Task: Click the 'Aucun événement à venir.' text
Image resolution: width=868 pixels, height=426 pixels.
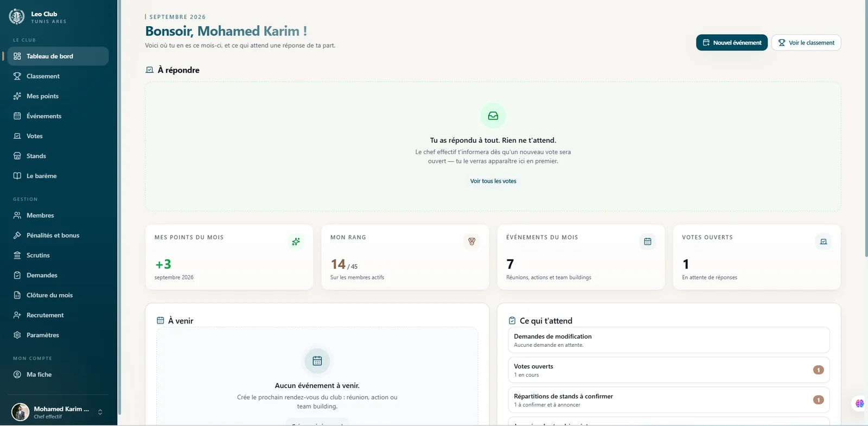Action: pyautogui.click(x=317, y=386)
